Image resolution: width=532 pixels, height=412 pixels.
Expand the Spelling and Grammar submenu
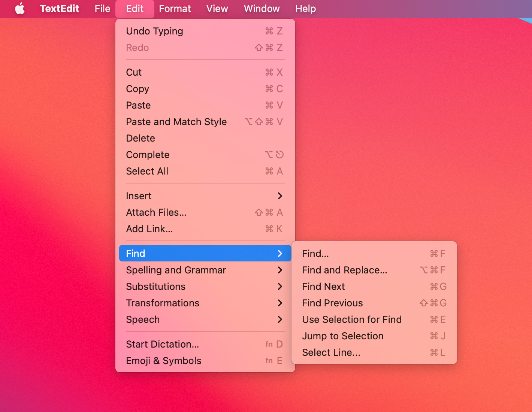205,270
